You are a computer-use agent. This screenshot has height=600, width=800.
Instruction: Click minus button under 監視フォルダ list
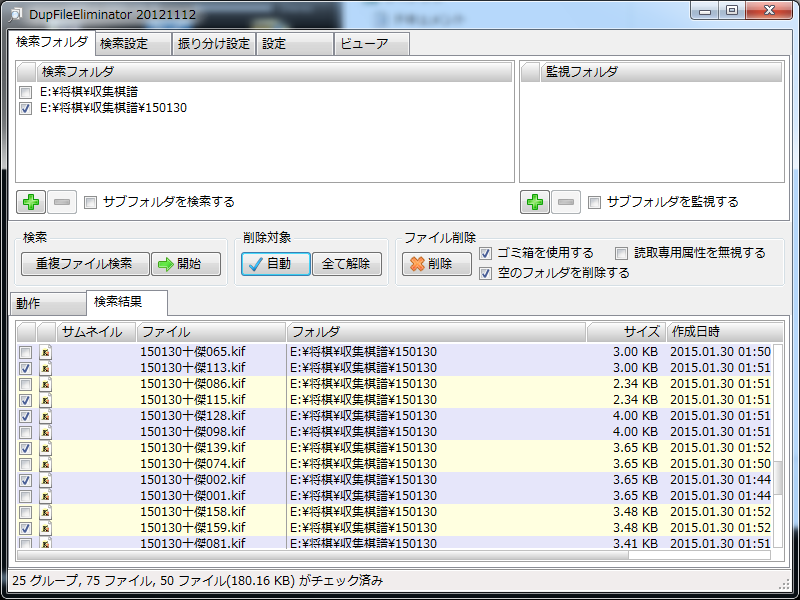point(566,202)
